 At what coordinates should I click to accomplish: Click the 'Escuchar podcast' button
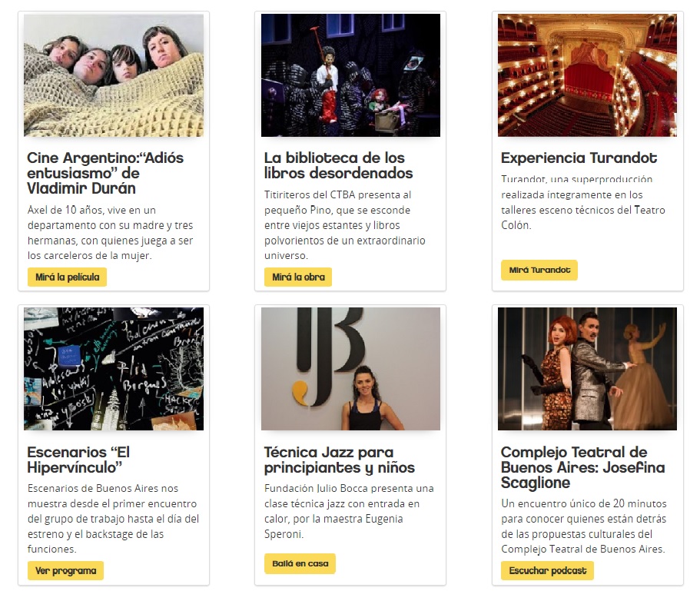(x=547, y=570)
